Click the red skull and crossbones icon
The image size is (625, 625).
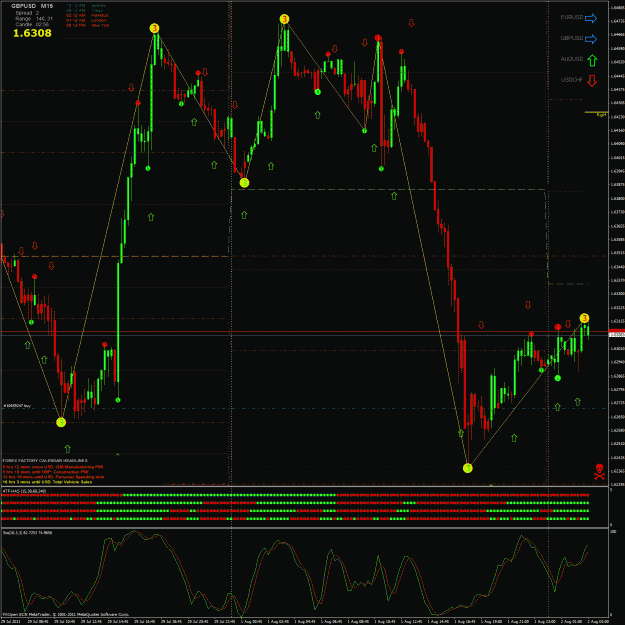click(599, 471)
